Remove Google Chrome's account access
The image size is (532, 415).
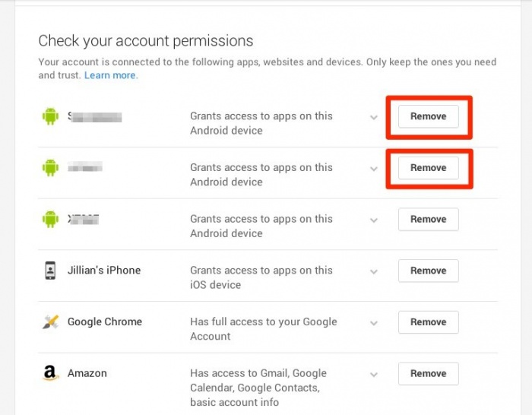429,322
